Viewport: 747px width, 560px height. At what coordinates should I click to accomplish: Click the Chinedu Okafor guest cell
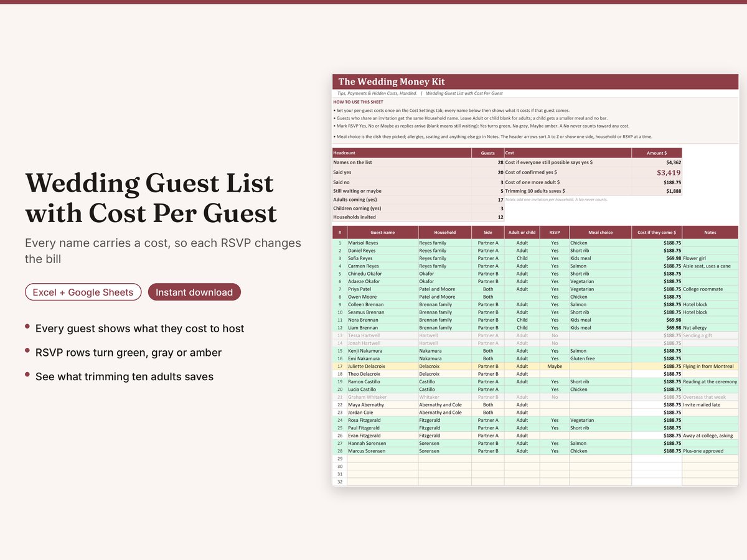pyautogui.click(x=382, y=274)
